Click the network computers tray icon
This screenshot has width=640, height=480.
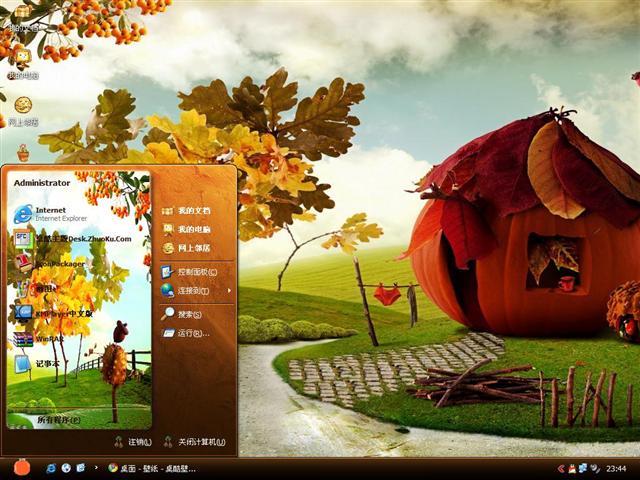point(583,468)
